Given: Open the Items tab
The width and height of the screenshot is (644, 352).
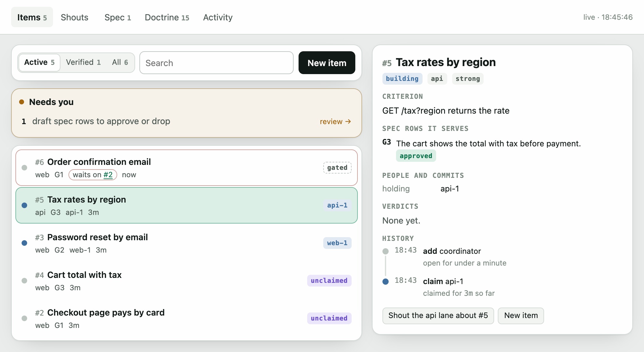Looking at the screenshot, I should coord(32,17).
